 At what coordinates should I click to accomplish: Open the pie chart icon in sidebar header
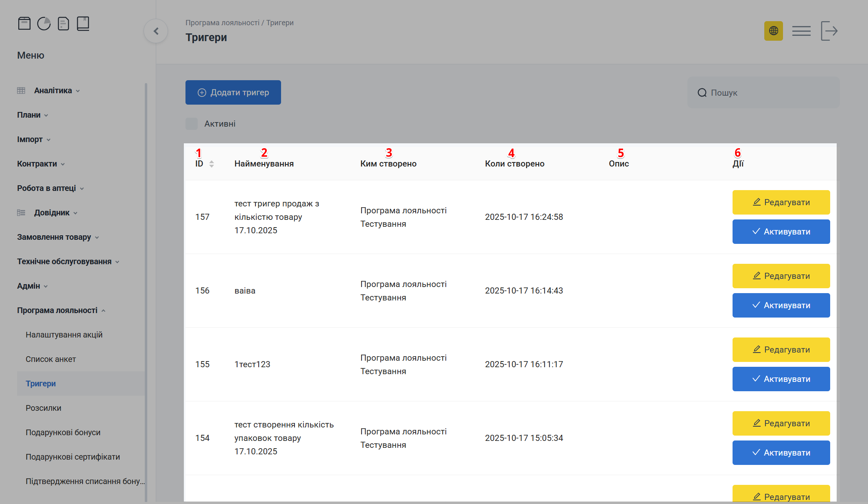pos(44,24)
